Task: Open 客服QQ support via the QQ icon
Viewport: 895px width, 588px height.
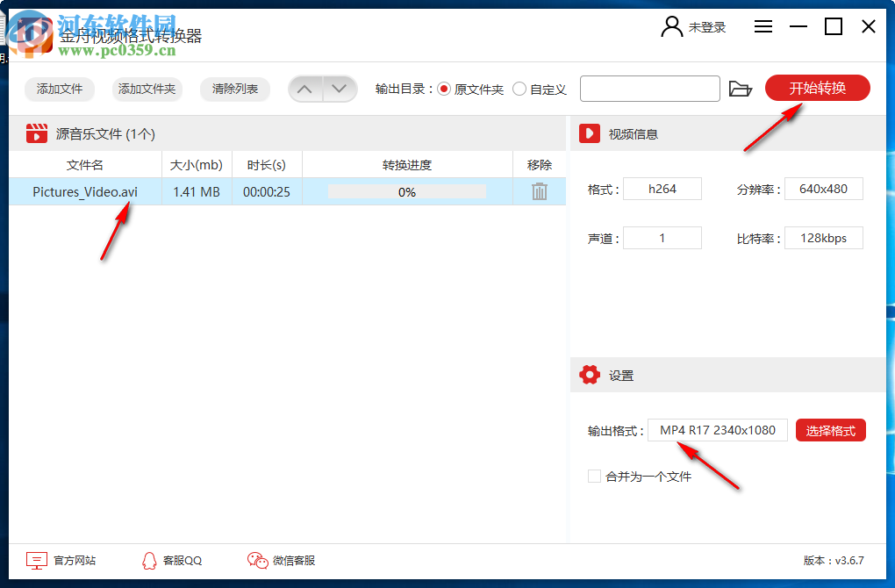Action: coord(149,560)
